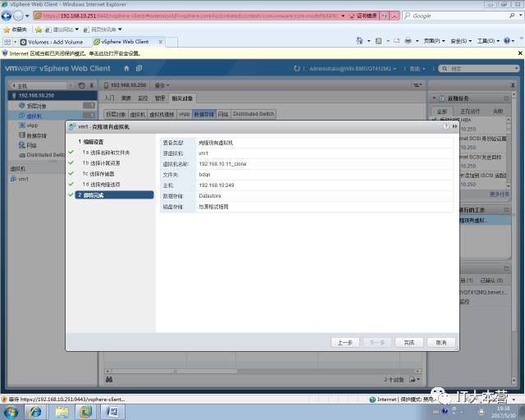Click the refresh icon beside the address bar
Screen dimensions: 525x420
point(385,16)
